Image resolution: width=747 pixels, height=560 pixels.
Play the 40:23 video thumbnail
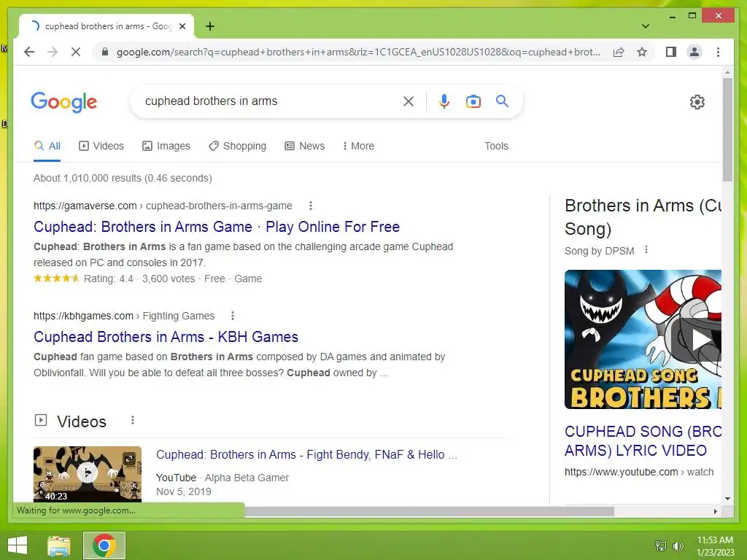tap(88, 474)
